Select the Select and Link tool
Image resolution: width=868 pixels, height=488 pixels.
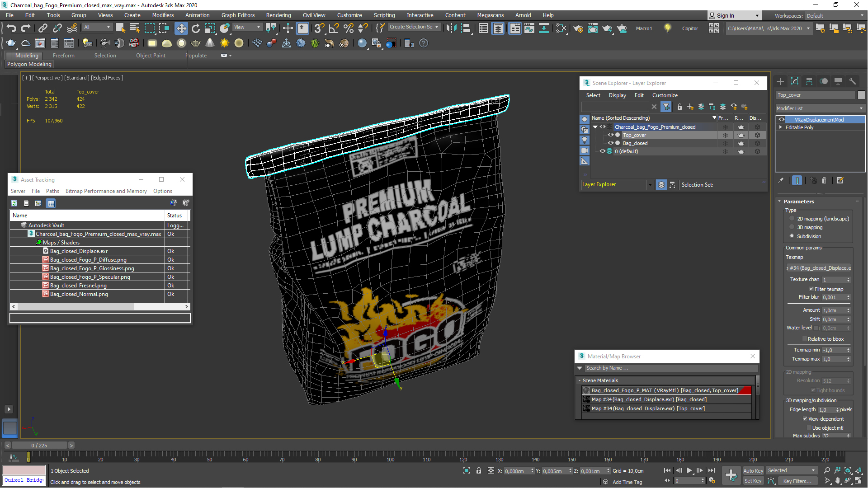coord(42,28)
